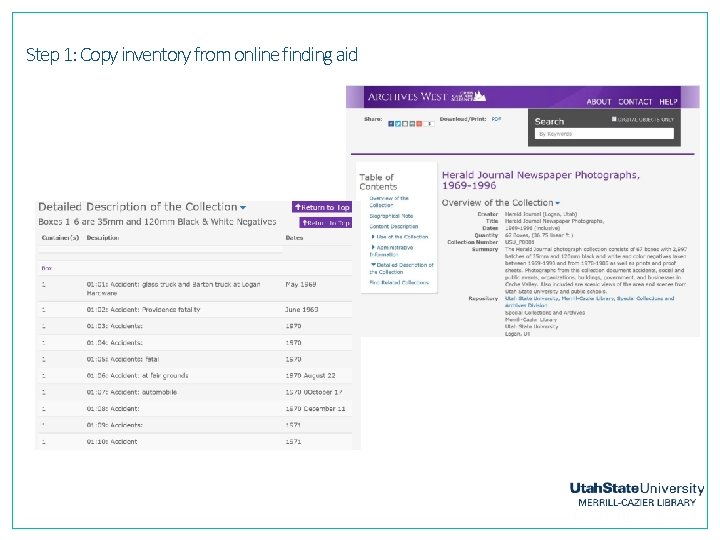Select the 01:03 Accidents row
720x540 pixels.
click(195, 326)
